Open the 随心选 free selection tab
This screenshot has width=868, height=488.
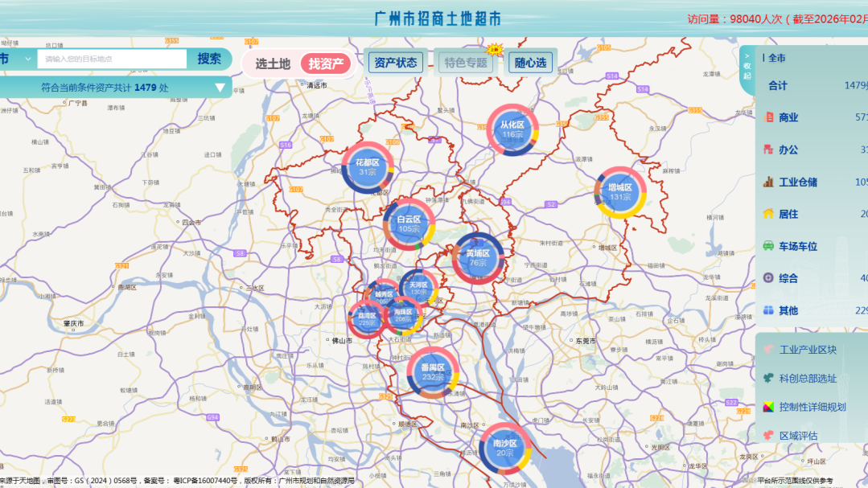point(530,62)
